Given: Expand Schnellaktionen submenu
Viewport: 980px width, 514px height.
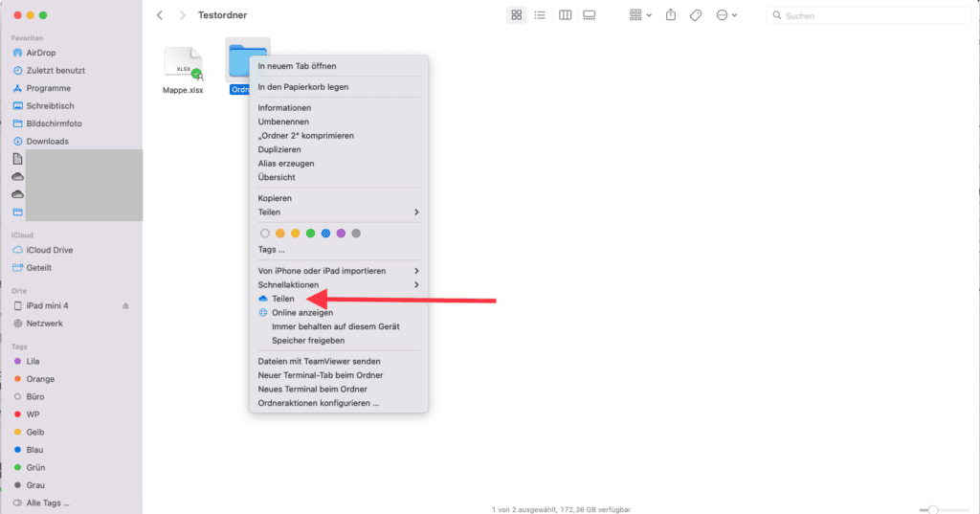Looking at the screenshot, I should point(339,284).
